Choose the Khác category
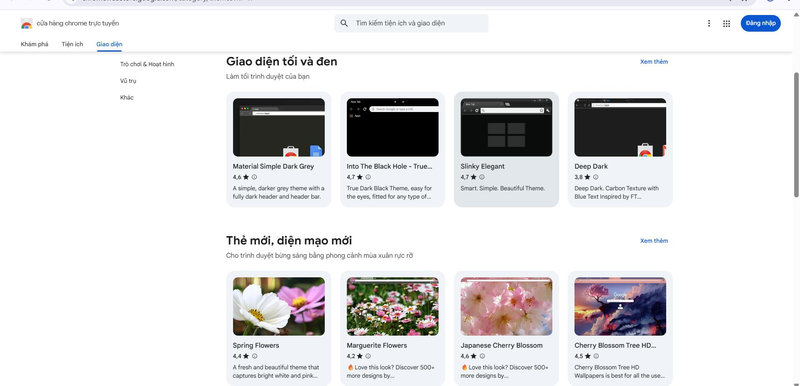 coord(127,97)
